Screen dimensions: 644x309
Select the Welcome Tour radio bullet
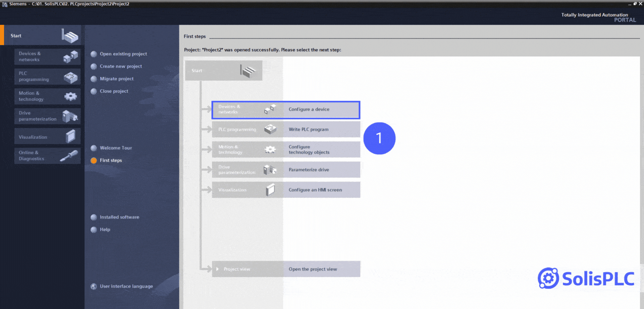click(94, 148)
